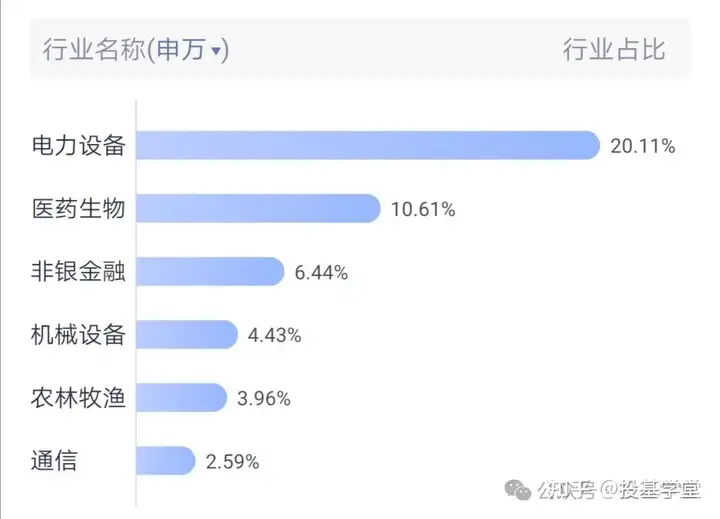Image resolution: width=720 pixels, height=519 pixels.
Task: Click the 电力设备 industry label
Action: (x=79, y=146)
